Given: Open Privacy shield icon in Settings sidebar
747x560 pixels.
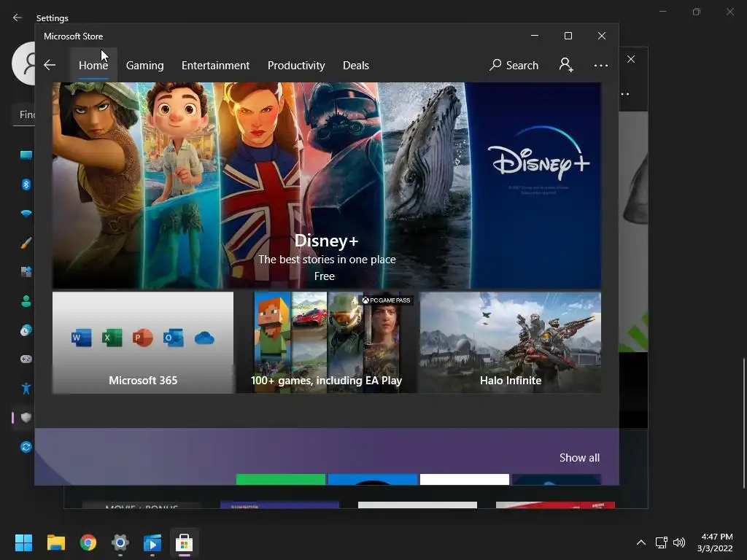Looking at the screenshot, I should (x=26, y=418).
